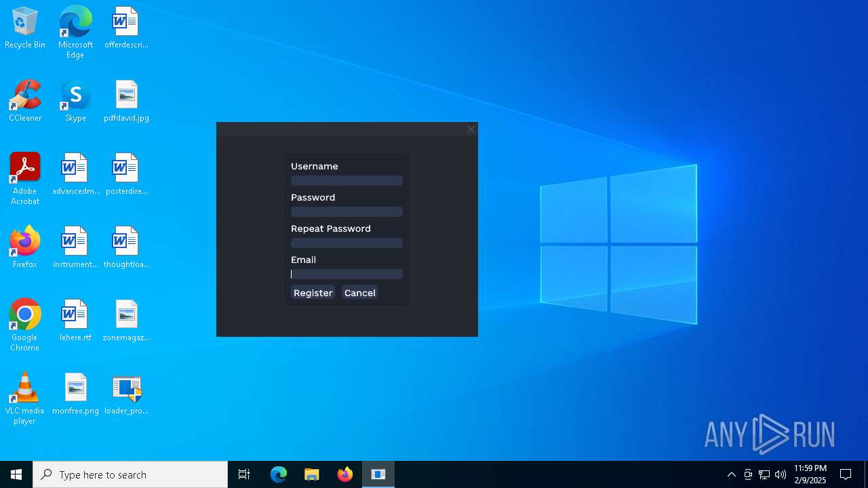Select the posterdire... Word document
Screen dimensions: 868x488
(x=126, y=174)
